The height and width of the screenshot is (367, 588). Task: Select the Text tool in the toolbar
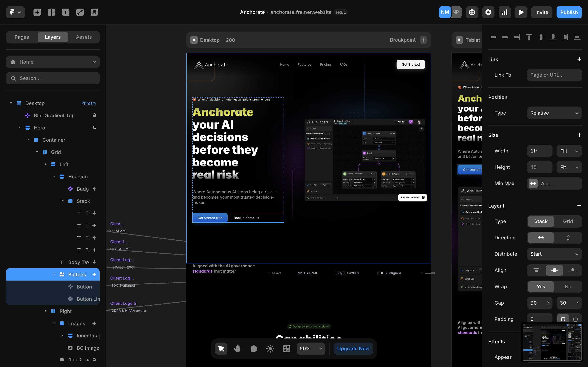click(66, 12)
